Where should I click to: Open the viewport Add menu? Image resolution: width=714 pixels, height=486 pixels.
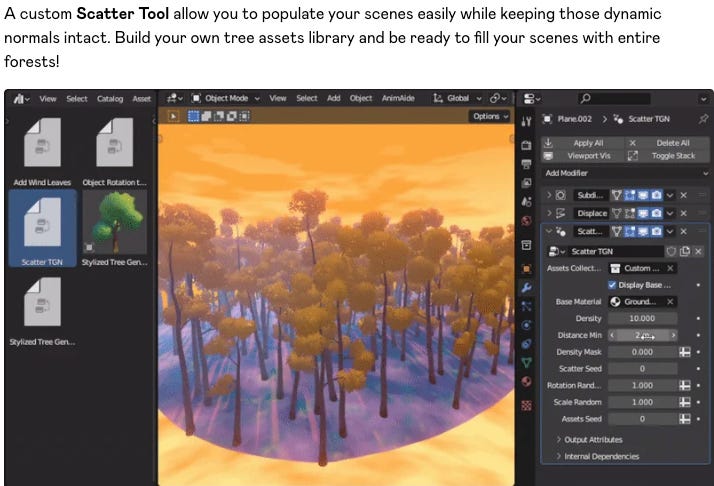tap(333, 98)
